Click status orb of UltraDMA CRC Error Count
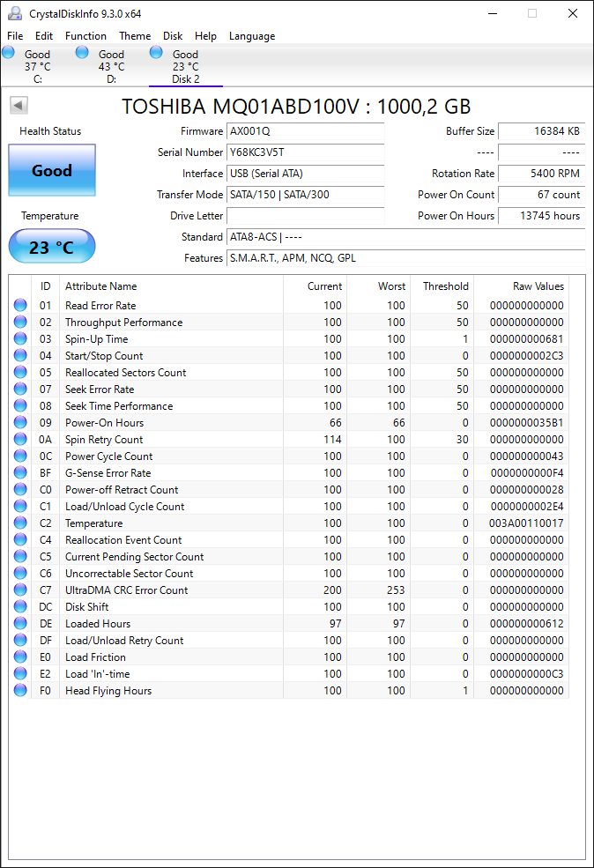Image resolution: width=594 pixels, height=868 pixels. [x=20, y=590]
